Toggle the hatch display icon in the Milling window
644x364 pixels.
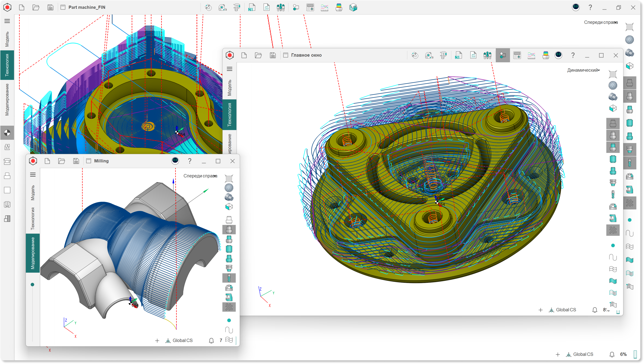tap(229, 307)
